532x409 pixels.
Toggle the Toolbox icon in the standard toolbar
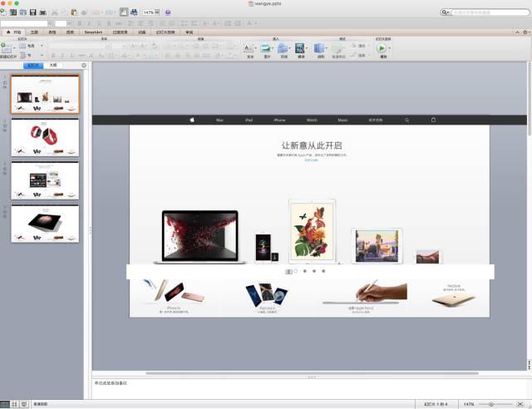[x=124, y=12]
